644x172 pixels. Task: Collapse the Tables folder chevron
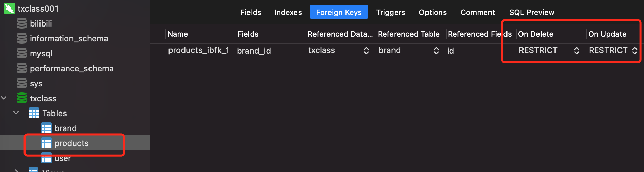(x=16, y=113)
